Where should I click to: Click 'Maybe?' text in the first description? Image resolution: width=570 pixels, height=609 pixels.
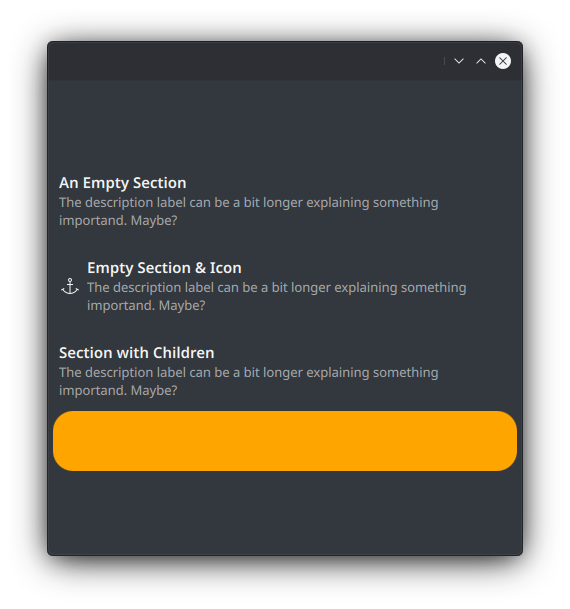click(154, 221)
